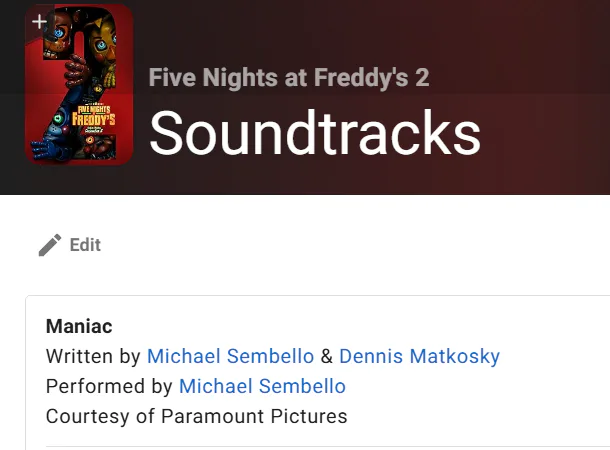Click the blank white area right of Edit
Viewport: 610px width, 450px height.
350,245
